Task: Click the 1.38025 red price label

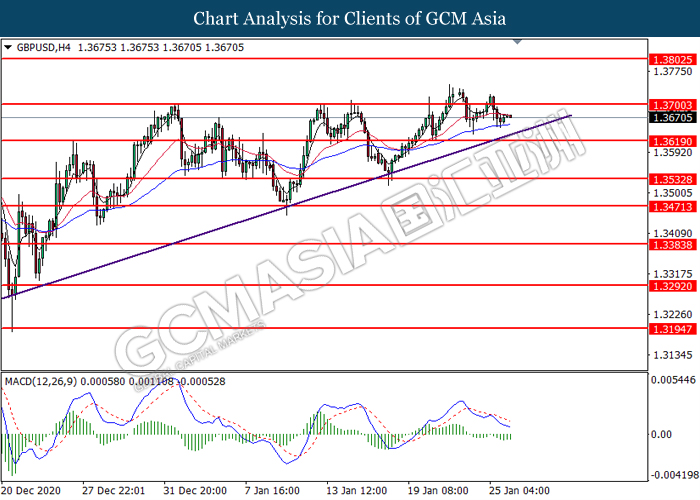Action: coord(673,60)
